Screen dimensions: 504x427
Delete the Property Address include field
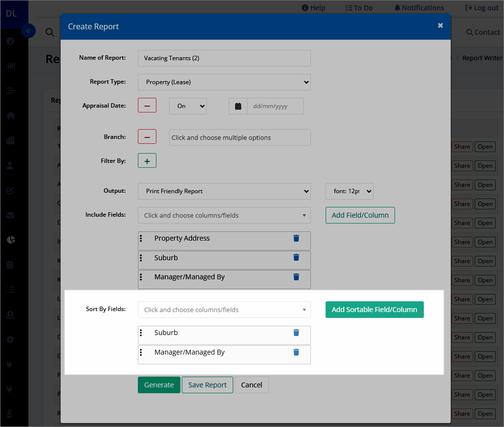click(x=296, y=238)
